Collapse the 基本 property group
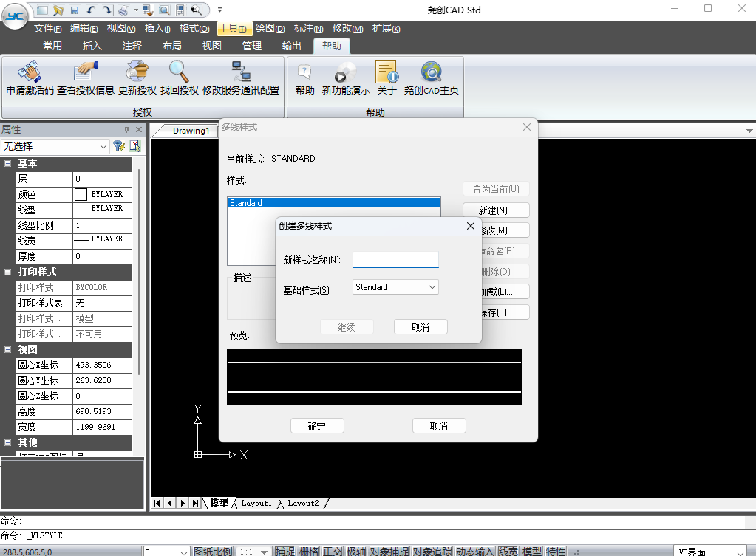Screen dimensions: 756x556 pos(7,164)
